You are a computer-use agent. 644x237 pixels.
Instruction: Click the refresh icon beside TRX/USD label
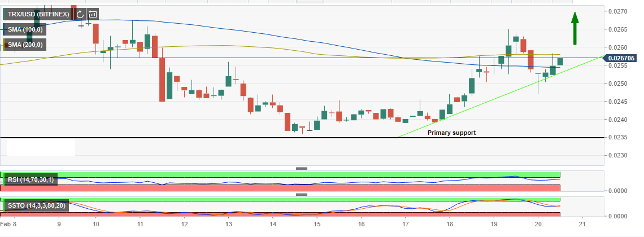[x=81, y=14]
